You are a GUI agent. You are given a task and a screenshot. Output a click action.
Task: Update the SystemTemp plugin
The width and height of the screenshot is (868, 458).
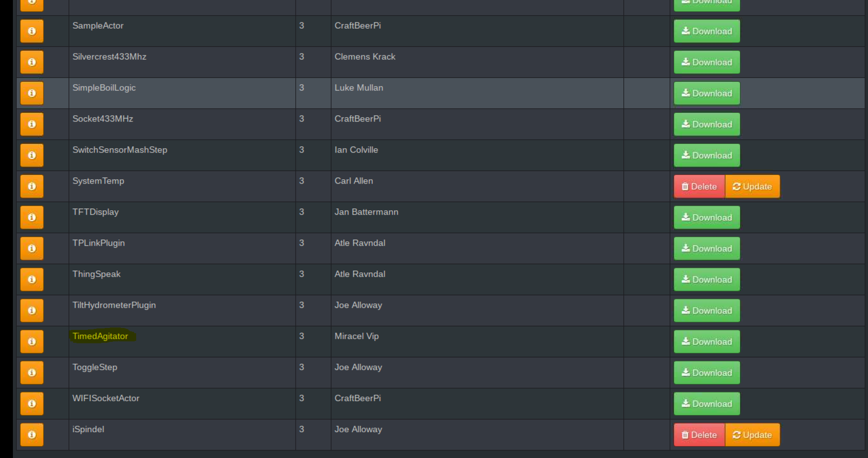coord(752,186)
